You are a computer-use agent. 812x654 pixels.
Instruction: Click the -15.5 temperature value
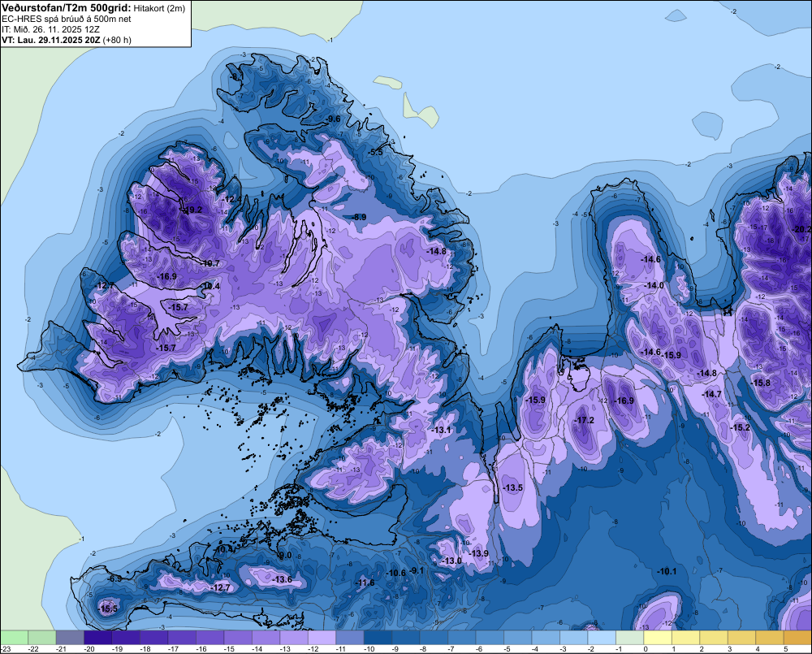pyautogui.click(x=108, y=609)
